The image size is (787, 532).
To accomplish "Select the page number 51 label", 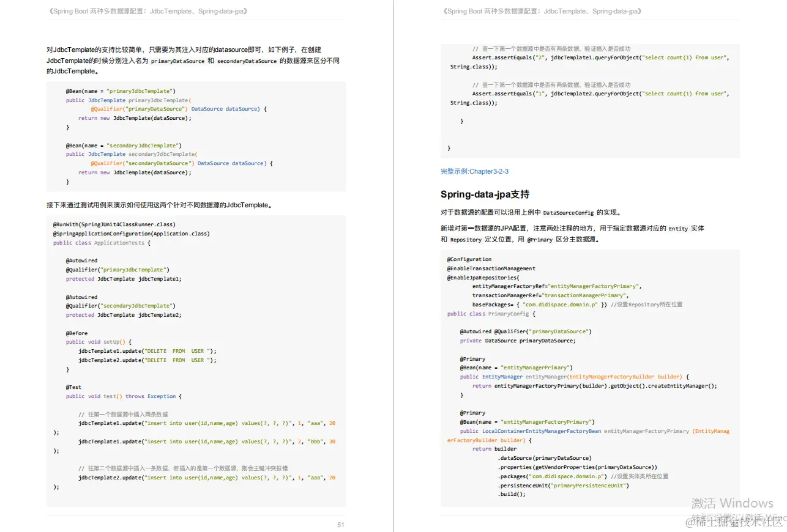I will tap(341, 525).
